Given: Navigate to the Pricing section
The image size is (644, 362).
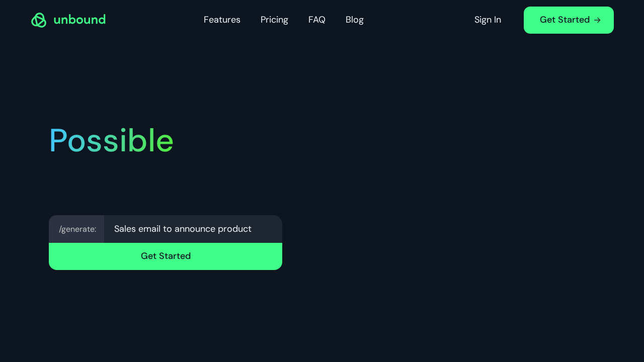Looking at the screenshot, I should 274,20.
